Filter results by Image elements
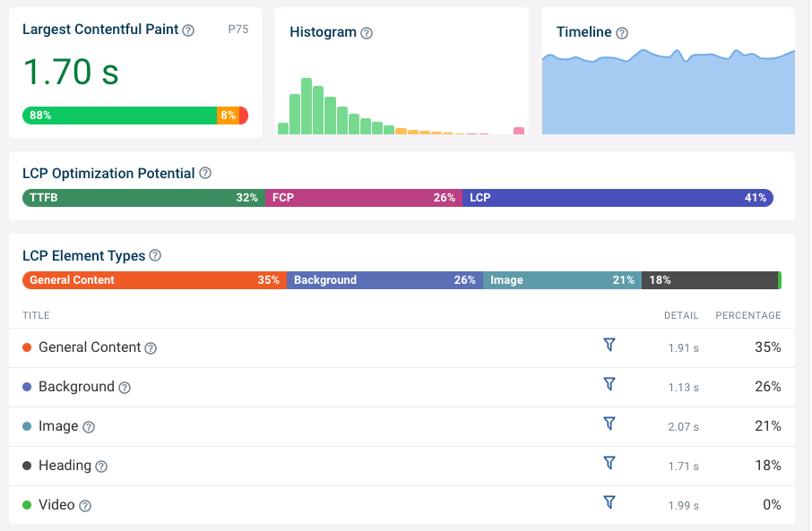Screen dimensions: 812x531 [x=609, y=424]
